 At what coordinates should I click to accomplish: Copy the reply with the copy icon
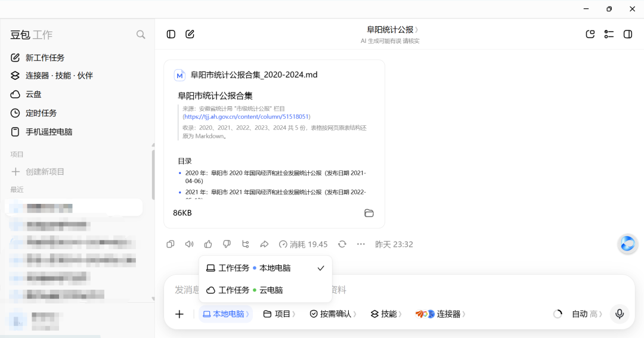(171, 244)
